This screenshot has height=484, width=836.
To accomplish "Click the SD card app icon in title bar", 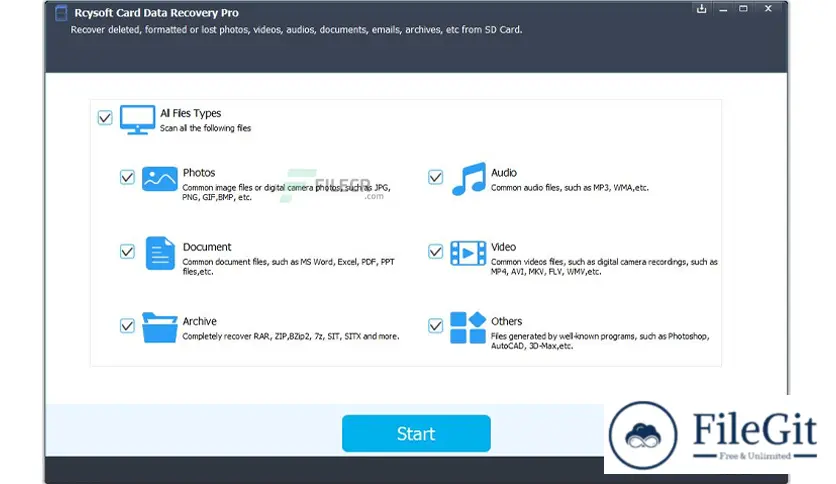I will [61, 13].
